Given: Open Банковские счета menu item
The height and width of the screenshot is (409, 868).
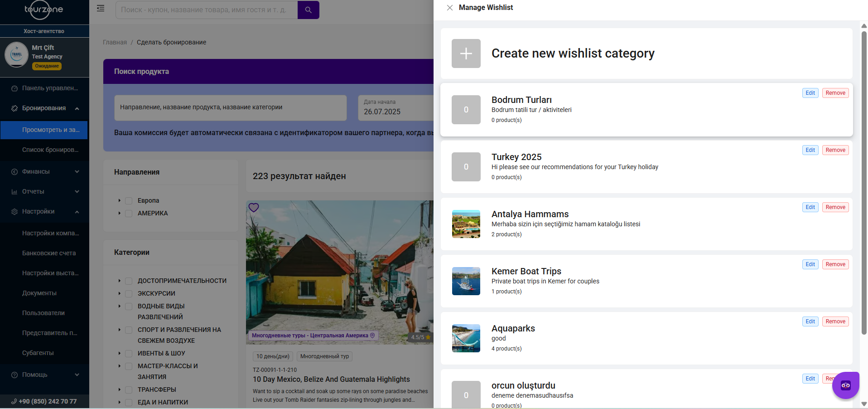Looking at the screenshot, I should (44, 253).
